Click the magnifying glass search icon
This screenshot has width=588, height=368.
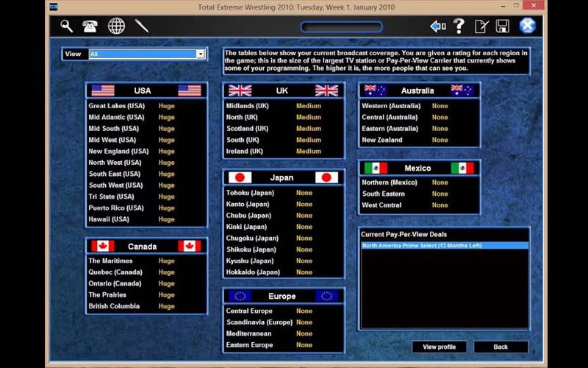pyautogui.click(x=67, y=26)
